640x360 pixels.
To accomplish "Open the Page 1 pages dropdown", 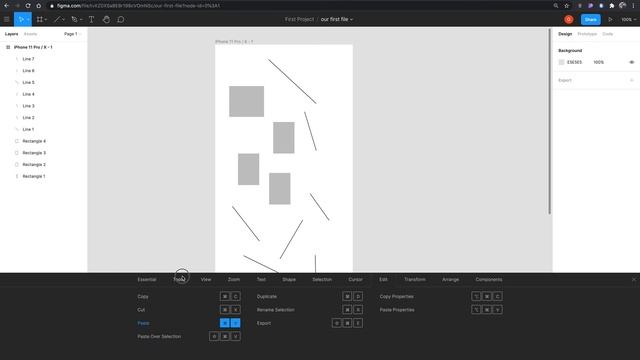I will [72, 34].
